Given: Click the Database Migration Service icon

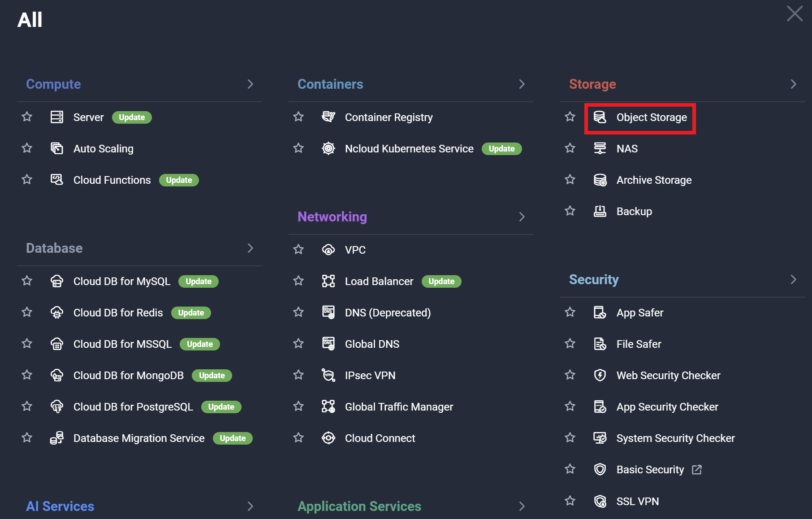Looking at the screenshot, I should click(57, 438).
